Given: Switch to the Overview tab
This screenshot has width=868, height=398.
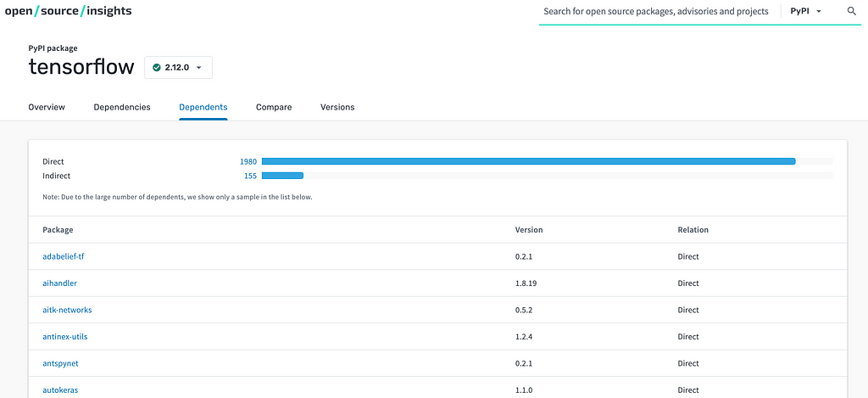Looking at the screenshot, I should [x=47, y=107].
